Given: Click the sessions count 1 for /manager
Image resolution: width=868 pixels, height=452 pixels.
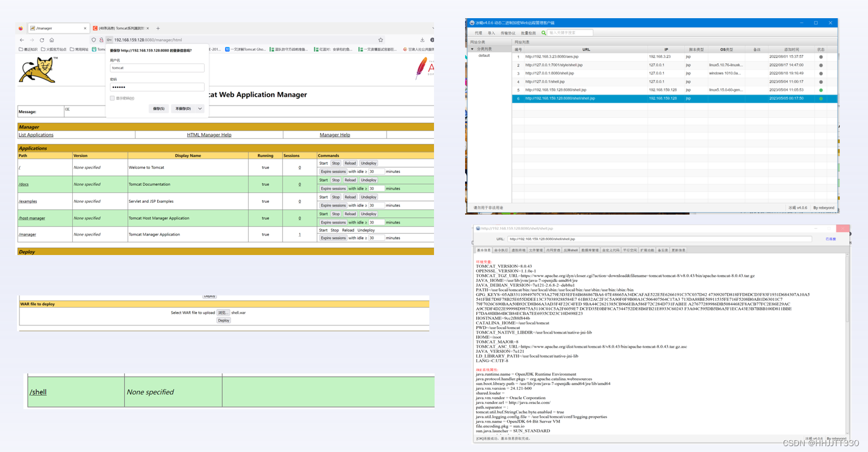Looking at the screenshot, I should click(x=300, y=235).
